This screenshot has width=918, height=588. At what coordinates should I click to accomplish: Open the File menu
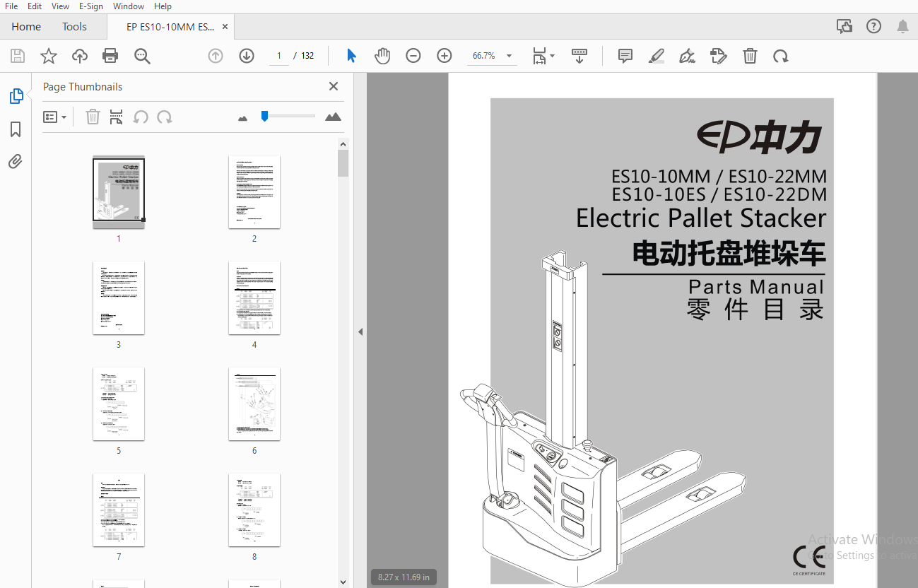(x=11, y=6)
